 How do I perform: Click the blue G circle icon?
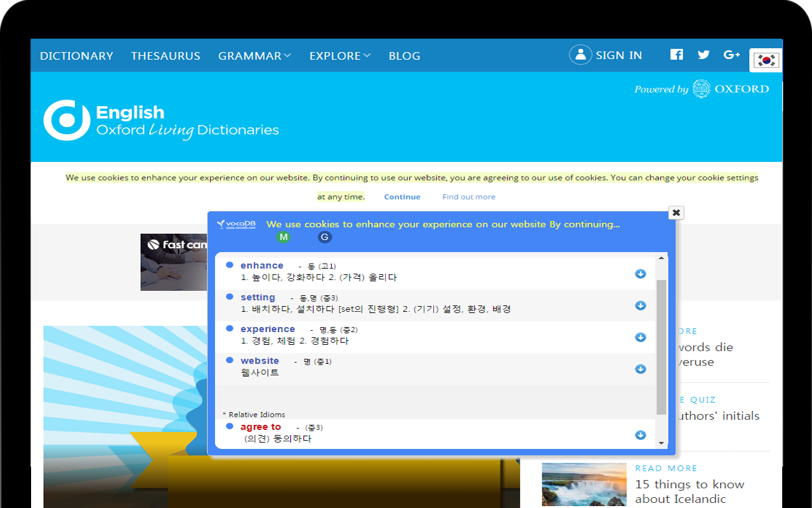pos(325,237)
